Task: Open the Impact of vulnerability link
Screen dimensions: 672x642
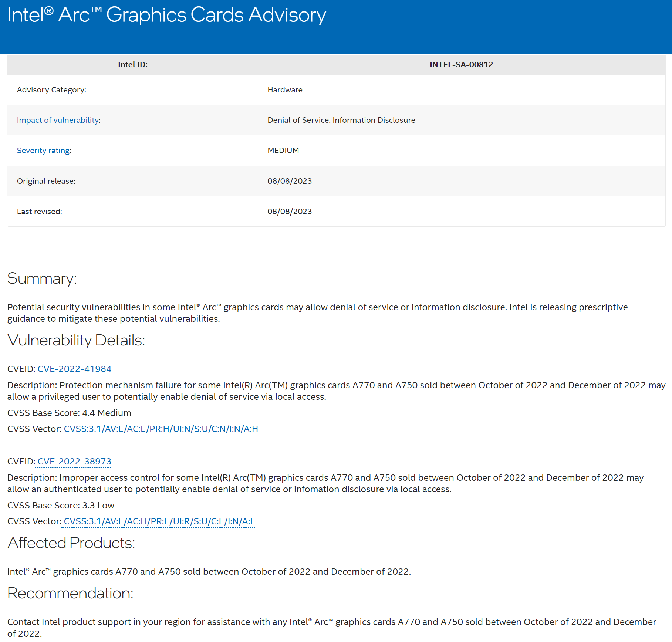Action: [58, 120]
